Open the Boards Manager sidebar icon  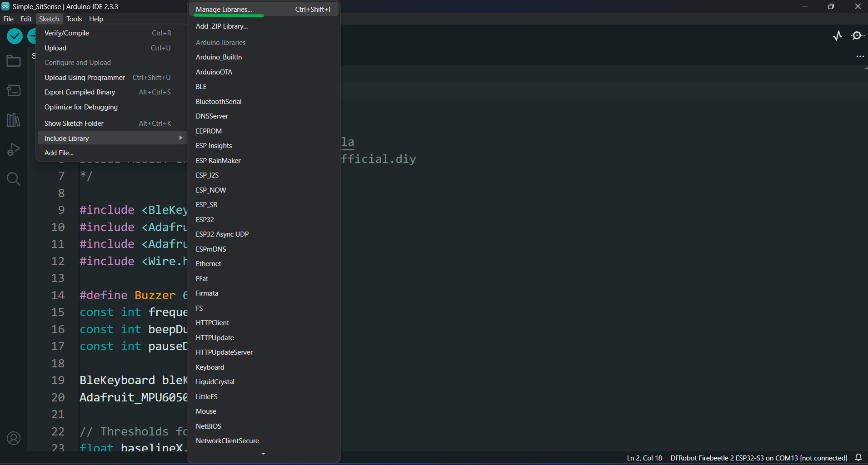(x=14, y=90)
